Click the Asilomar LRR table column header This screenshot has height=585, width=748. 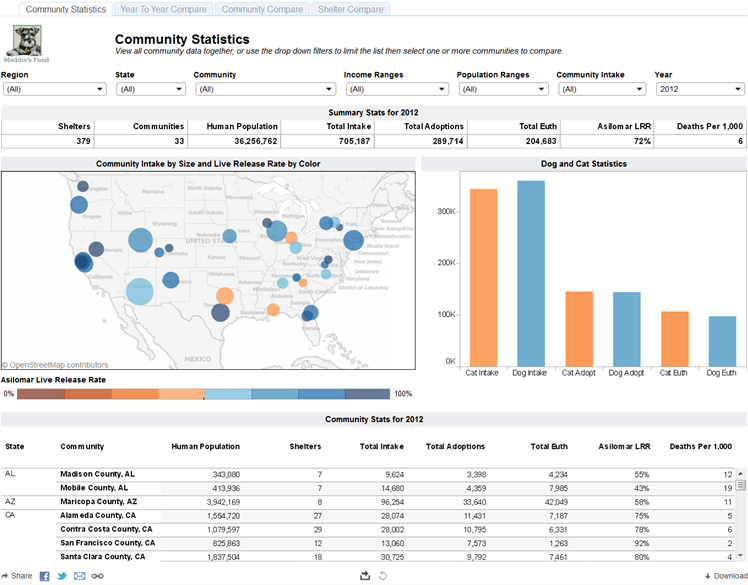[x=624, y=447]
